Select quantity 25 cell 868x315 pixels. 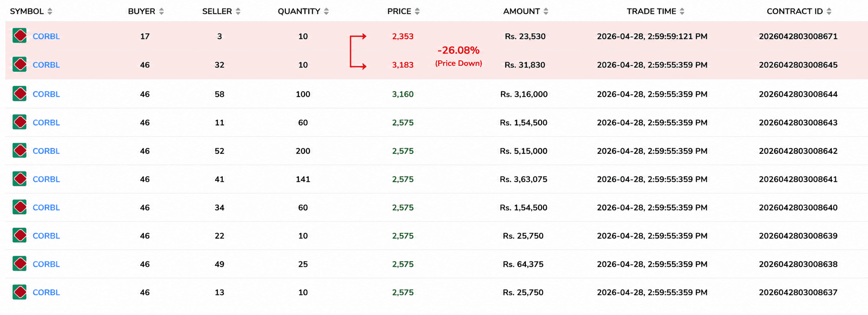coord(303,264)
